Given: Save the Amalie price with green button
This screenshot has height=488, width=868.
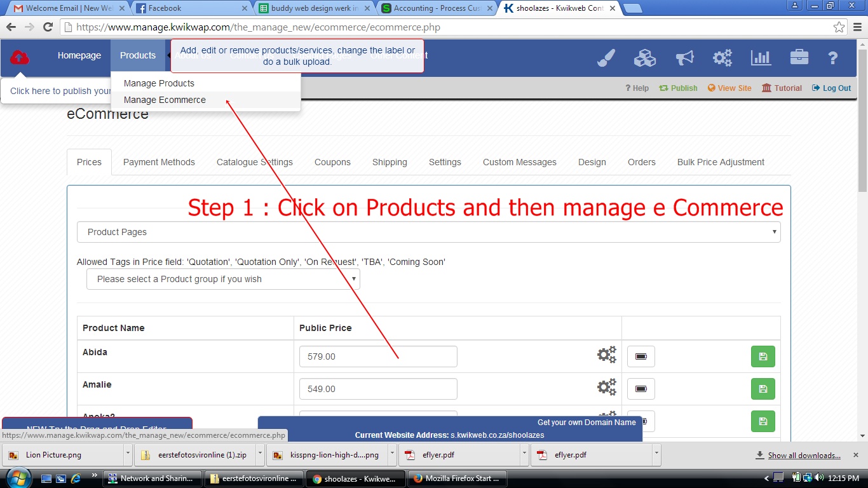Looking at the screenshot, I should coord(763,389).
